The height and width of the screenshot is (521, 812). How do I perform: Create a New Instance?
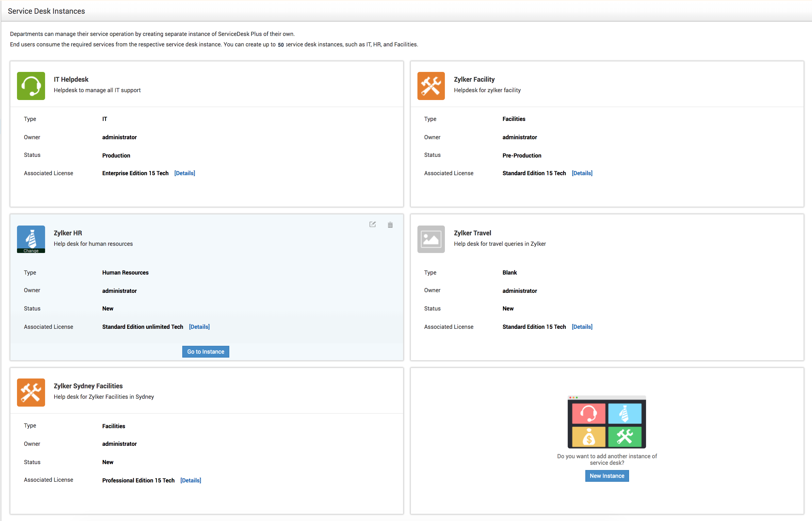point(607,476)
